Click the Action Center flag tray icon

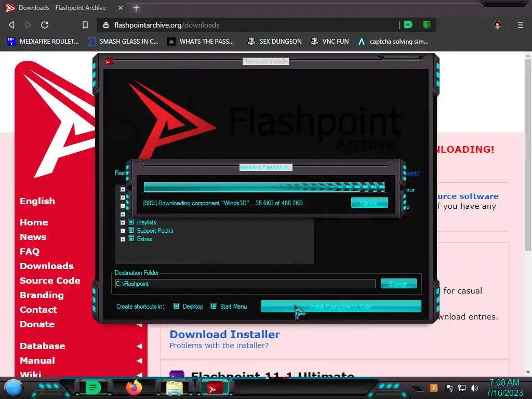[449, 388]
